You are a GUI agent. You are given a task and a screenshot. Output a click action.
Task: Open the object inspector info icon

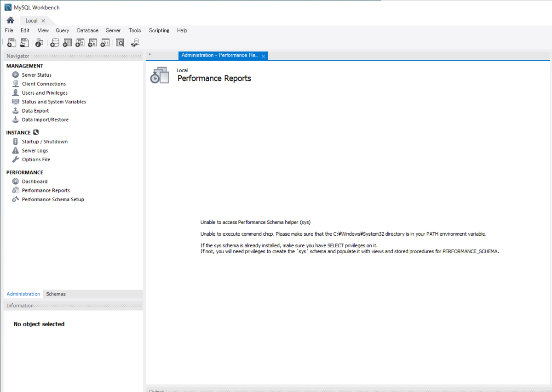point(39,43)
